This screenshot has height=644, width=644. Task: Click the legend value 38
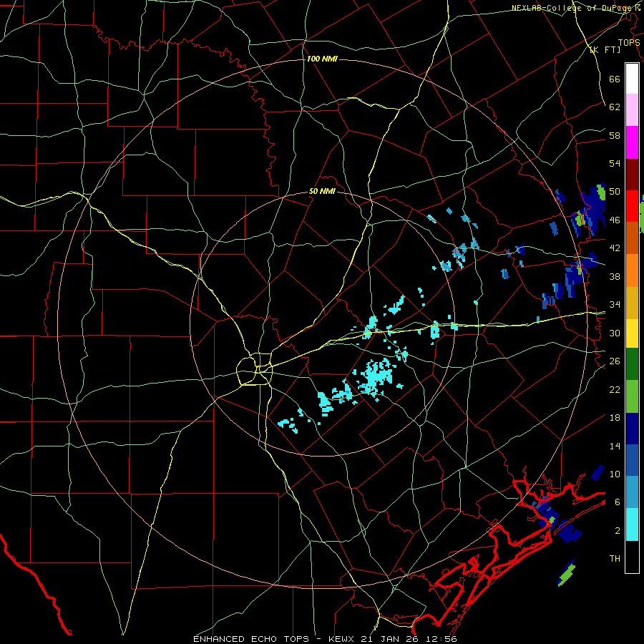pyautogui.click(x=615, y=276)
